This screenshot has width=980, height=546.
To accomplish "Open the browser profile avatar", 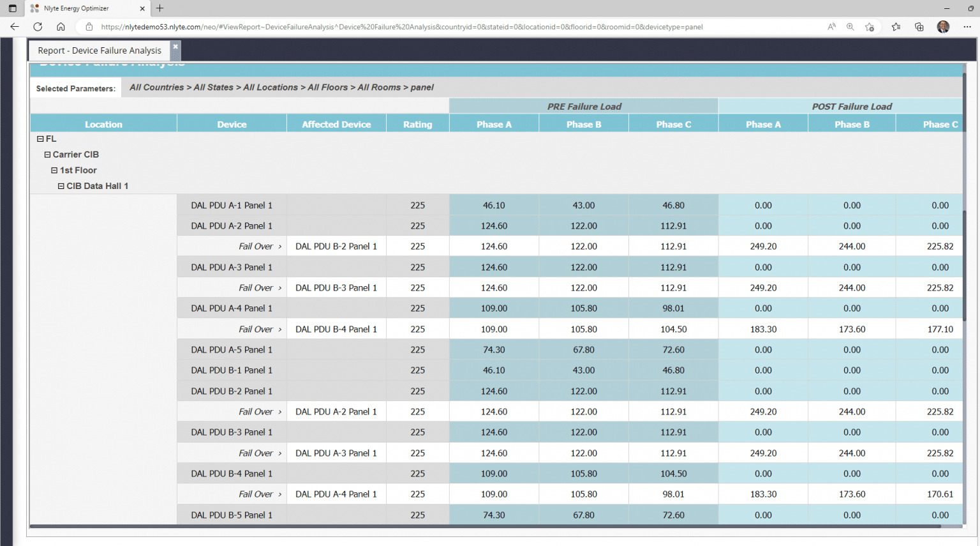I will click(x=943, y=27).
